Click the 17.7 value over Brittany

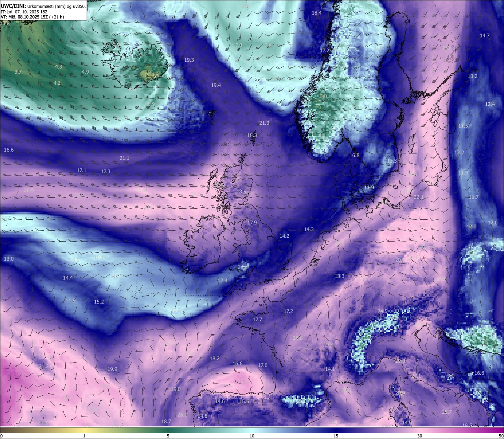pos(257,319)
